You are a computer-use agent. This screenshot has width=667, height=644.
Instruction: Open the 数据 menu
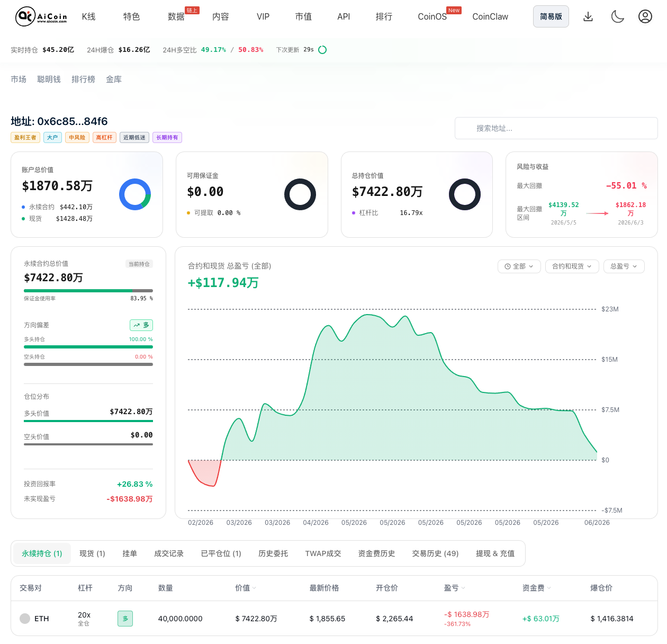pos(176,17)
